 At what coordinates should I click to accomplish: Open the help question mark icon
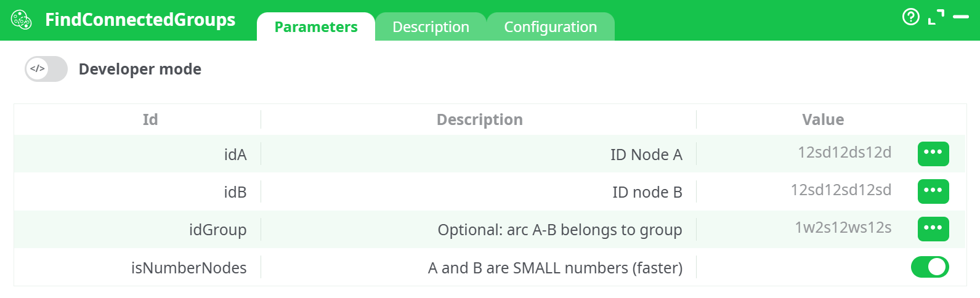[910, 17]
